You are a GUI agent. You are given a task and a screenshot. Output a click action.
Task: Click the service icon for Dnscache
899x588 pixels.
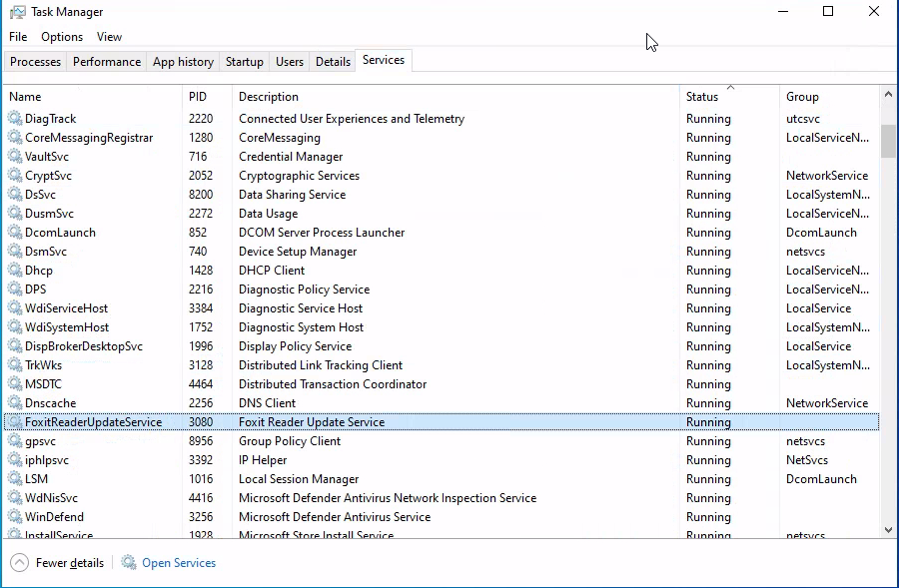pos(15,403)
